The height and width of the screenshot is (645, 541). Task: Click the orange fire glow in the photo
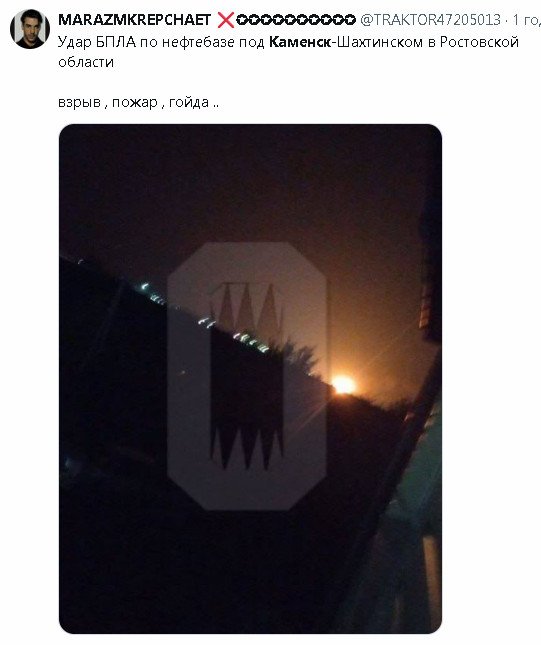click(x=343, y=385)
